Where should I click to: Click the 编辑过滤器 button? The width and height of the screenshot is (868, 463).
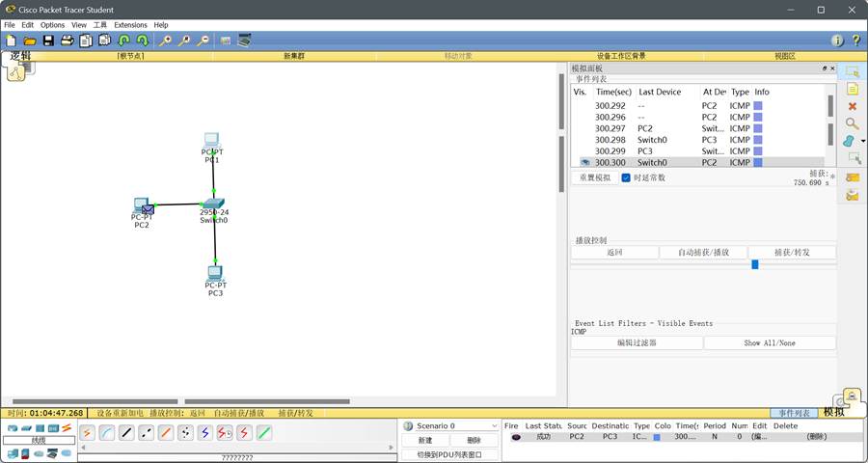click(x=637, y=342)
